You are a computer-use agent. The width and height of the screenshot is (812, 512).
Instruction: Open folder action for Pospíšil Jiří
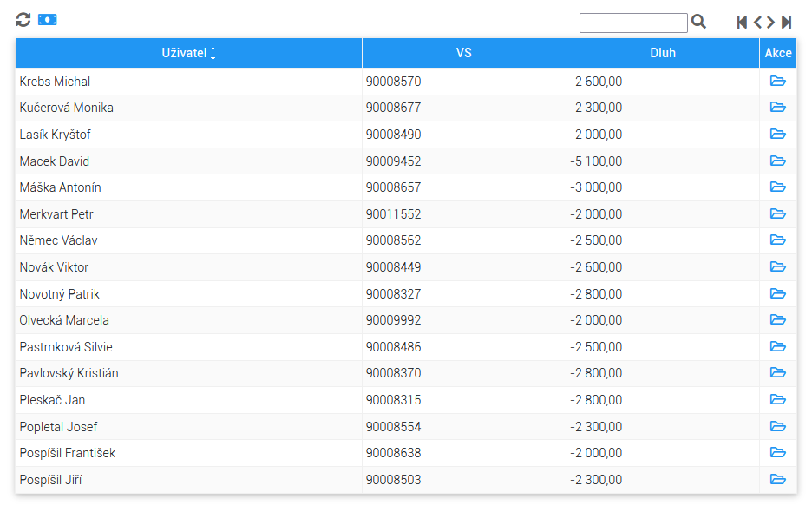point(778,479)
